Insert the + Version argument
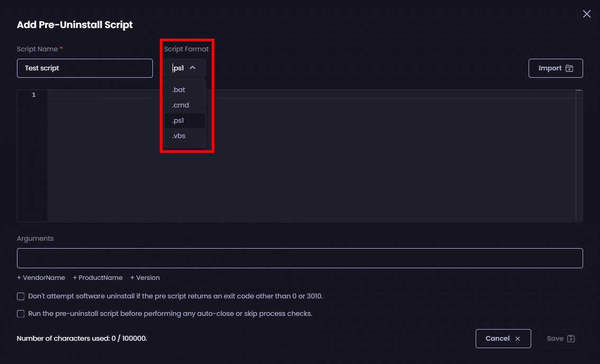The image size is (600, 364). point(144,278)
